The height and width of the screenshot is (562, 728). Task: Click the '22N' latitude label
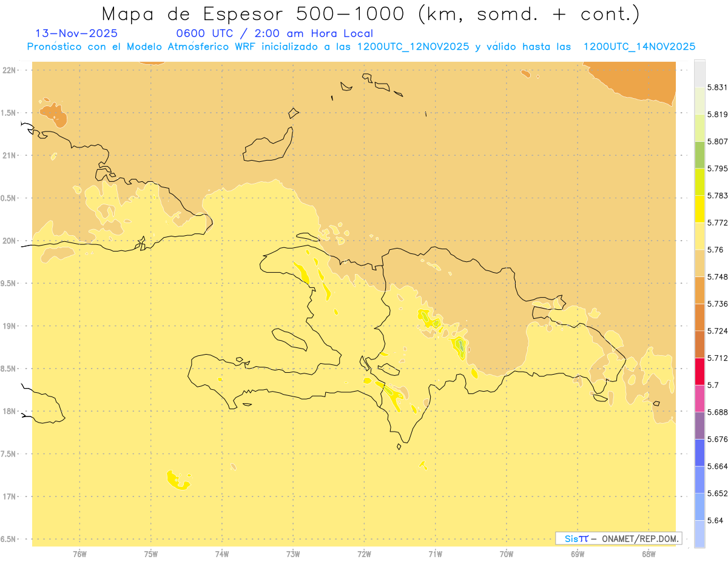coord(8,70)
